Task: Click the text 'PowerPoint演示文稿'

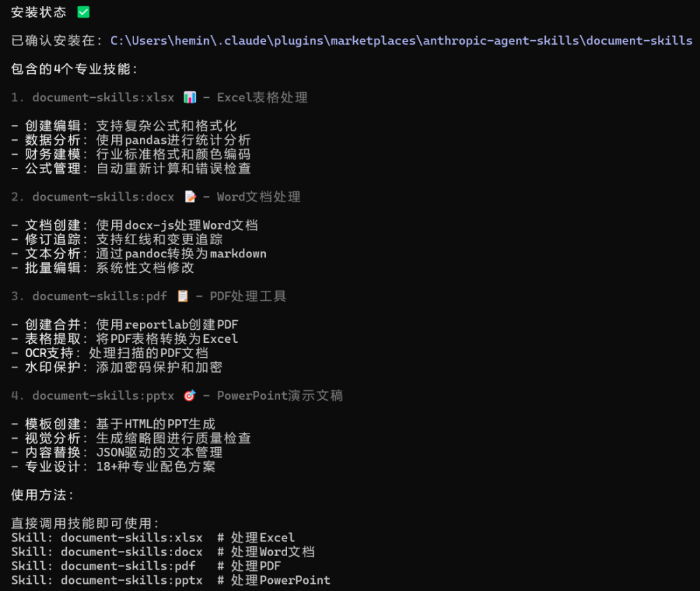Action: click(x=280, y=395)
